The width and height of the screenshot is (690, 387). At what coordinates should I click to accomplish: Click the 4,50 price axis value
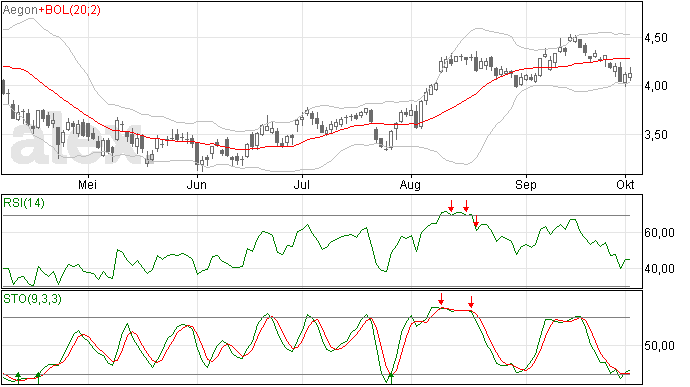(x=656, y=38)
